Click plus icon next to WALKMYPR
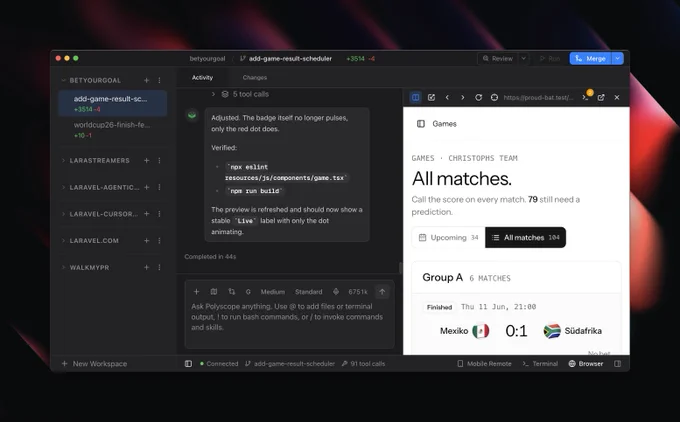Viewport: 680px width, 422px height. [147, 268]
